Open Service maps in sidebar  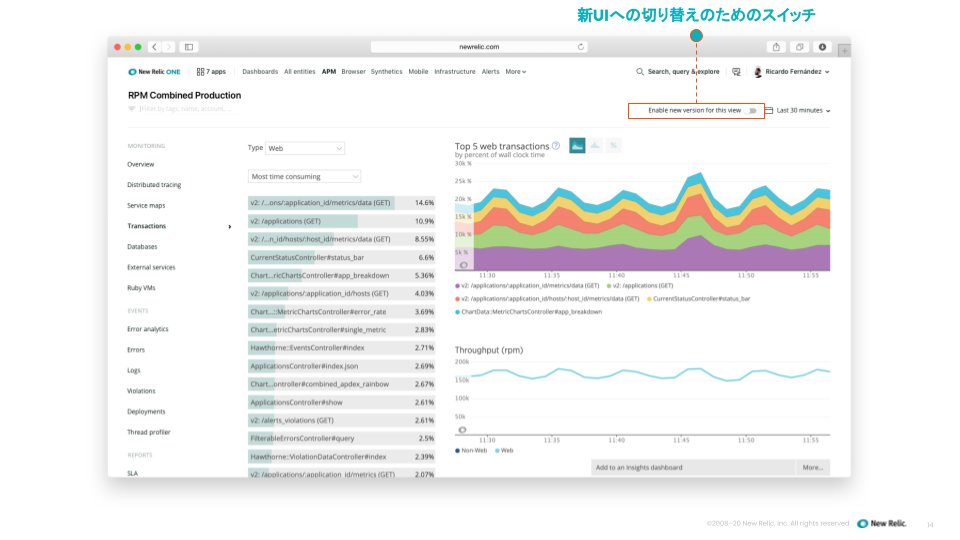pos(146,206)
